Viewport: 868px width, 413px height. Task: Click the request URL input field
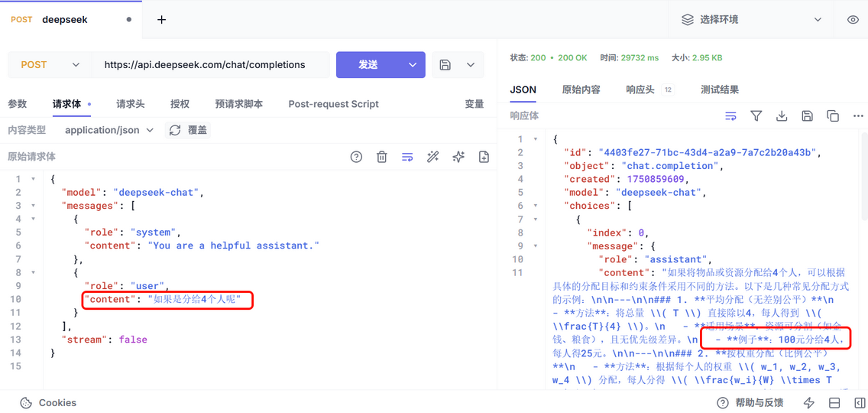tap(210, 65)
